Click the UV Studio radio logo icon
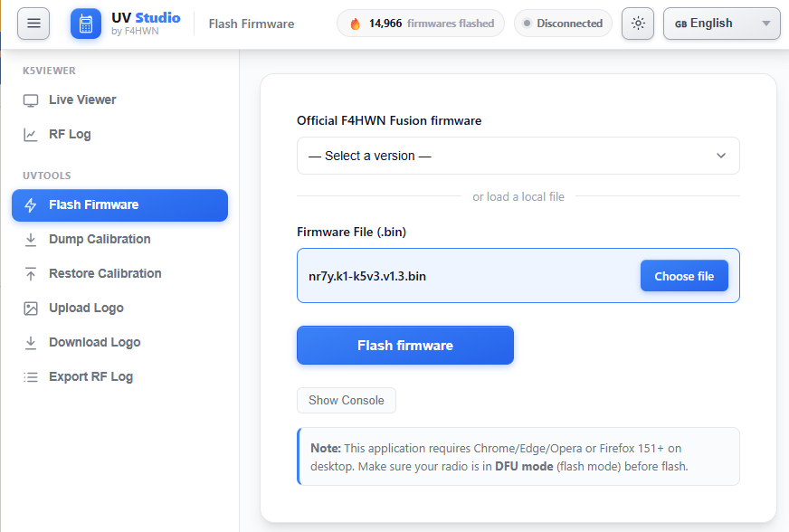The width and height of the screenshot is (789, 532). (x=86, y=24)
